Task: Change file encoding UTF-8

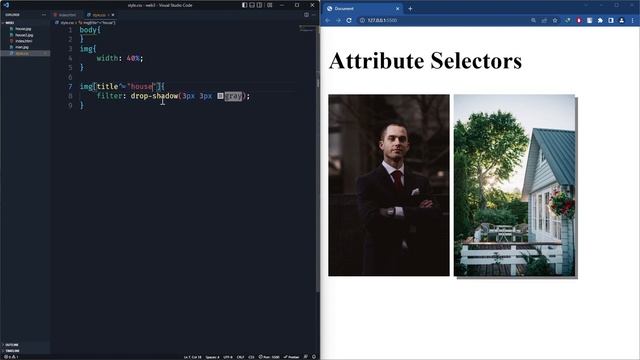Action: click(x=228, y=357)
